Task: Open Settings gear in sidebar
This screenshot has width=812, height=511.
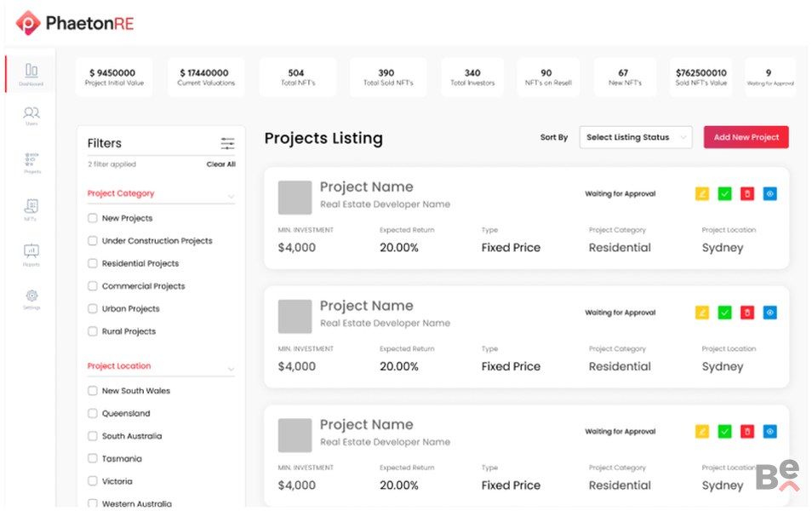Action: tap(31, 297)
